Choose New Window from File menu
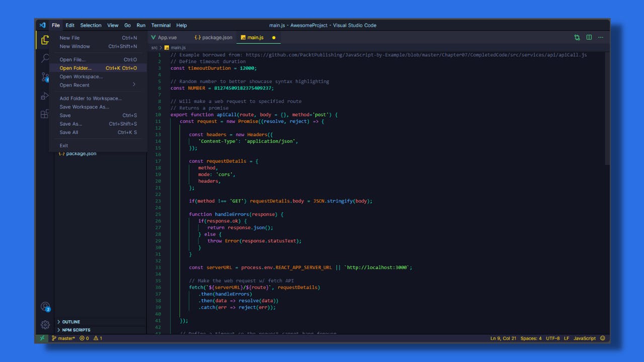 click(98, 46)
